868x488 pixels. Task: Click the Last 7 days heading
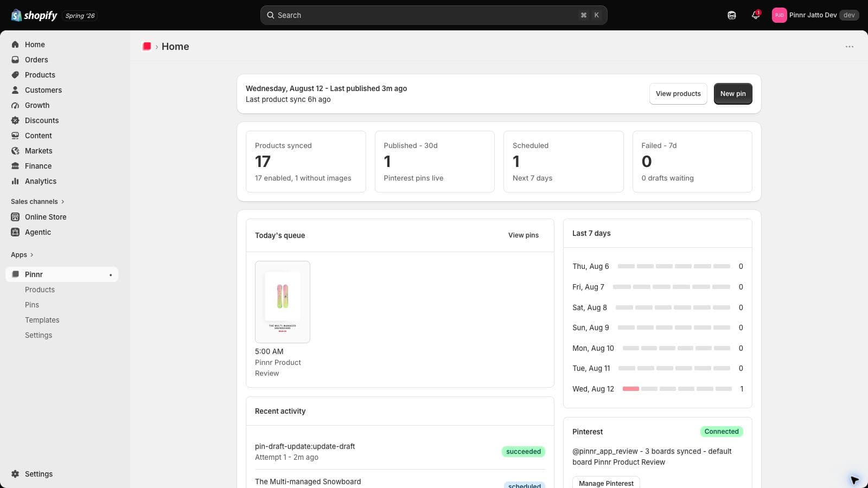[591, 233]
